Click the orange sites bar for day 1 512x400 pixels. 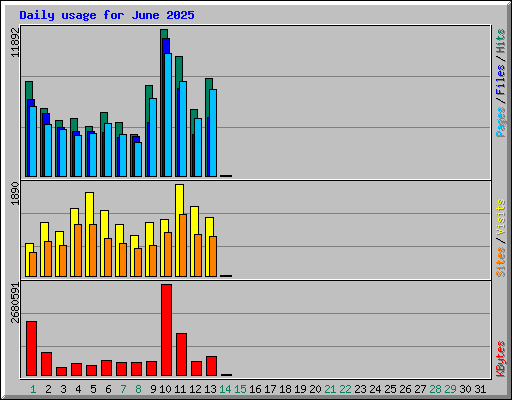(33, 264)
